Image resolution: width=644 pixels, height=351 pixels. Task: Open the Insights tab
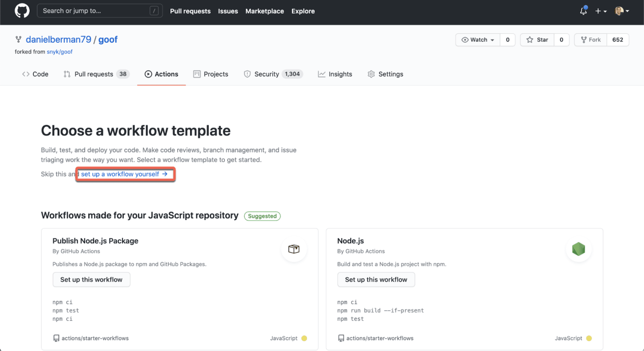[335, 74]
